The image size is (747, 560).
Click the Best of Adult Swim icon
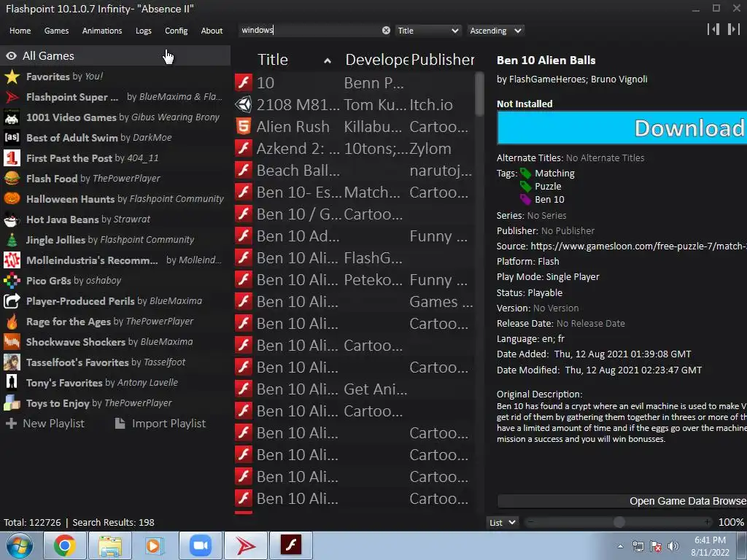(12, 138)
